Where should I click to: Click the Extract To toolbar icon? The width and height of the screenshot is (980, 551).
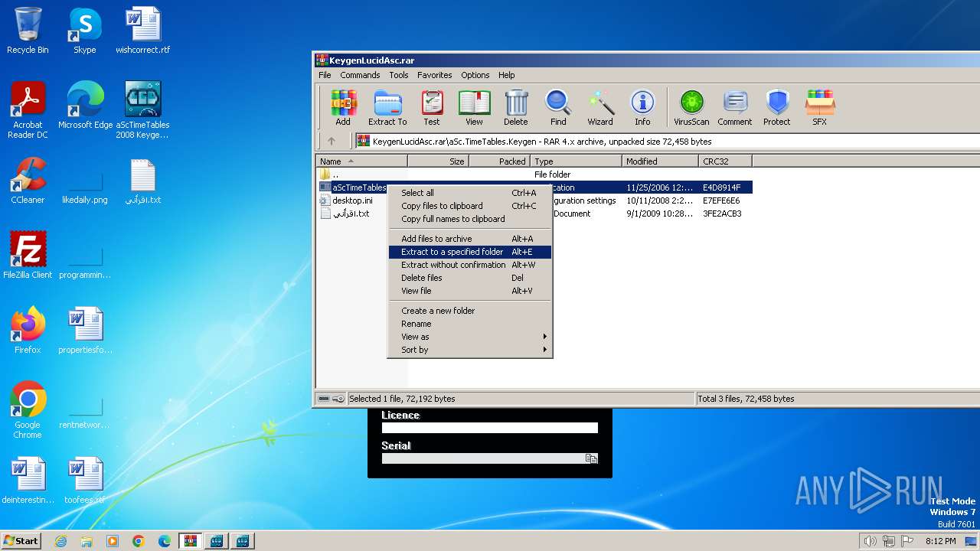coord(387,107)
